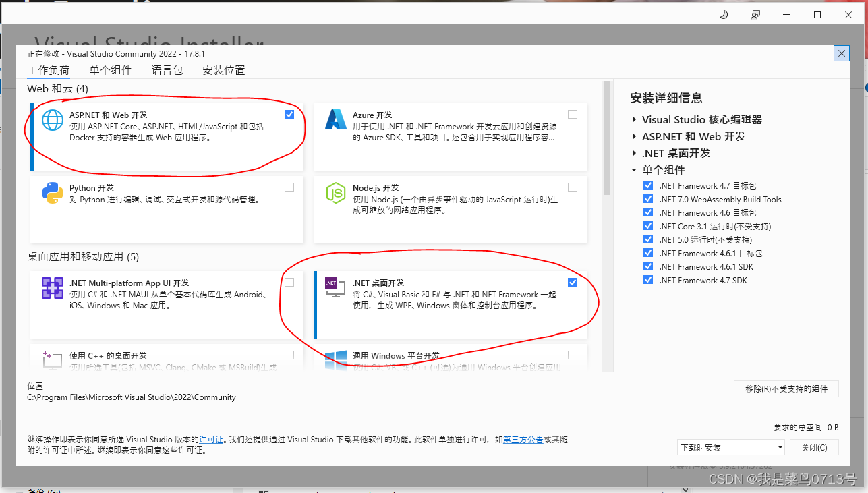Viewport: 868px width, 493px height.
Task: Expand Visual Studio 核心编辑器 details
Action: 635,119
